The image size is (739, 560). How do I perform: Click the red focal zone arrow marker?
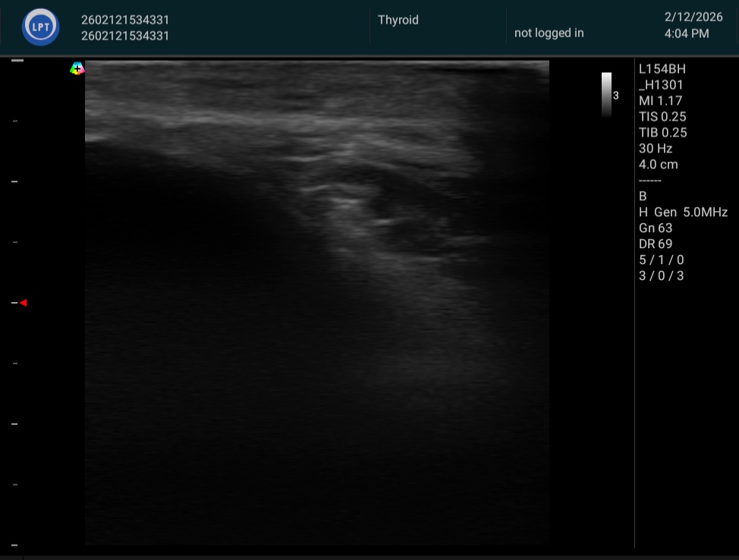point(24,303)
